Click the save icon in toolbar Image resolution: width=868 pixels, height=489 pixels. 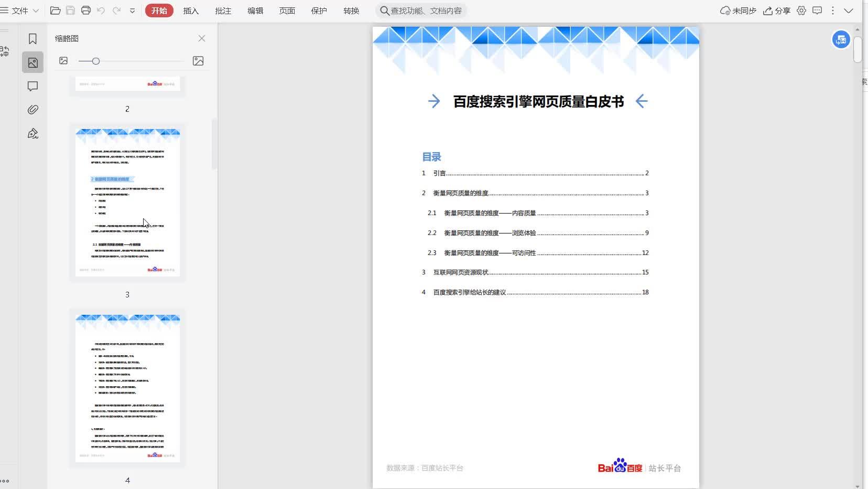(70, 10)
